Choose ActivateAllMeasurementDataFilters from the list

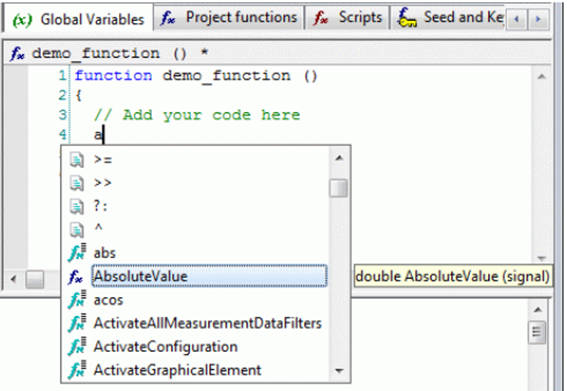[207, 323]
